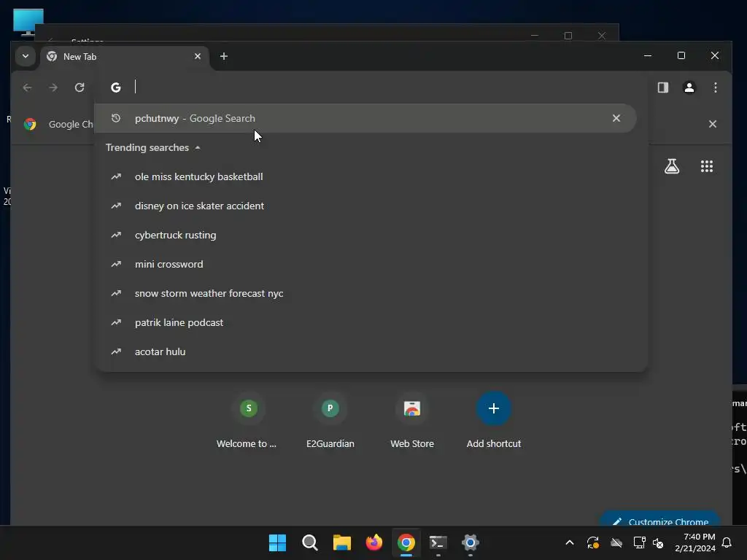Open the notifications bell
747x560 pixels.
click(727, 542)
